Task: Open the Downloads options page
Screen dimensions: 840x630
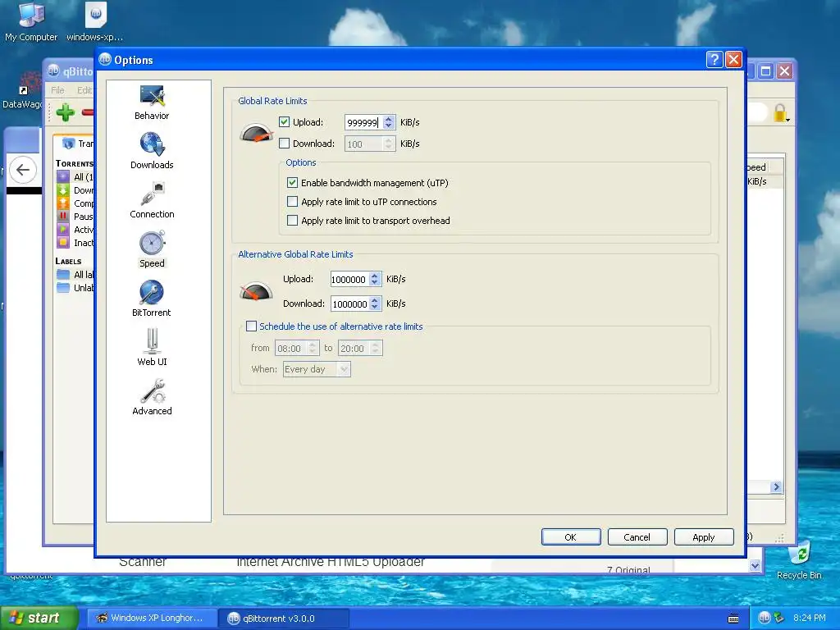Action: pos(152,152)
